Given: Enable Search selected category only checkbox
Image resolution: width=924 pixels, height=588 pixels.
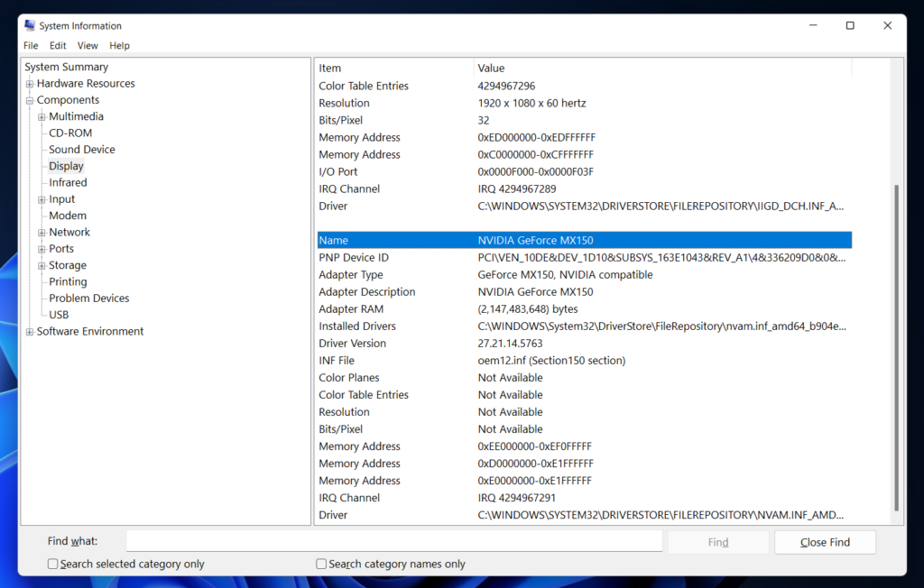Looking at the screenshot, I should [53, 564].
